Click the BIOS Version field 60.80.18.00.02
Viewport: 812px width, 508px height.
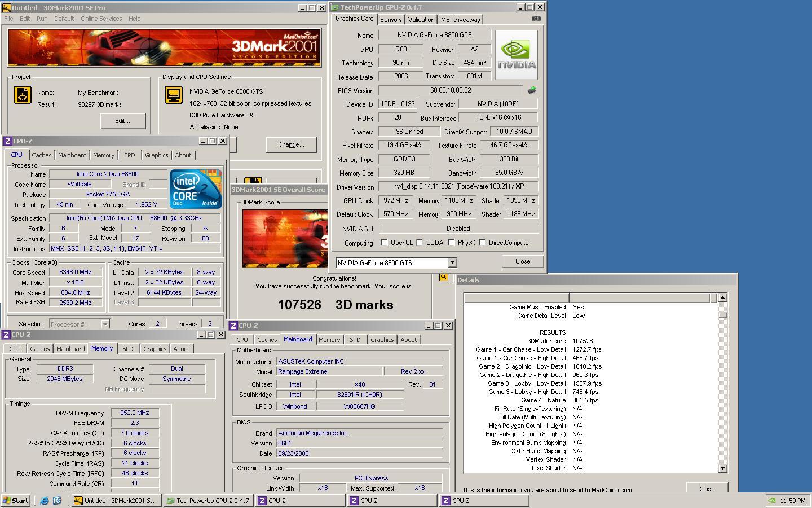pyautogui.click(x=451, y=90)
